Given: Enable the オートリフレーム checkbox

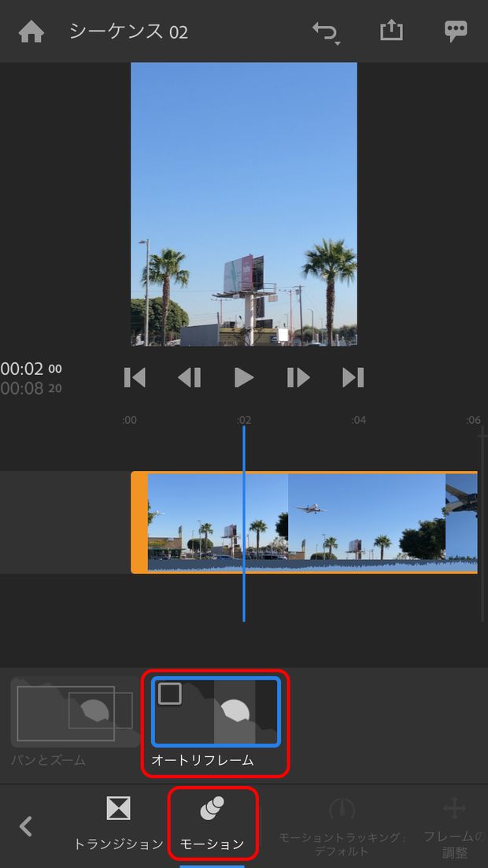Looking at the screenshot, I should coord(170,694).
